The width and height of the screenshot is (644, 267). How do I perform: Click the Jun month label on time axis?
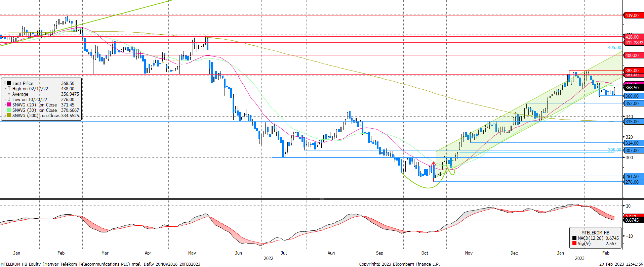click(x=238, y=253)
